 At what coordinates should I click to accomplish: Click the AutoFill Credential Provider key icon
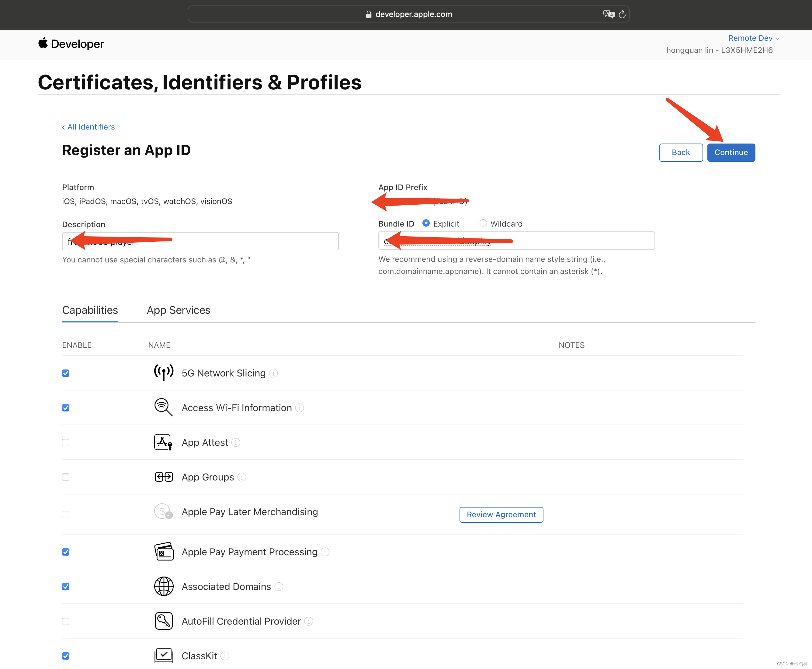click(163, 621)
